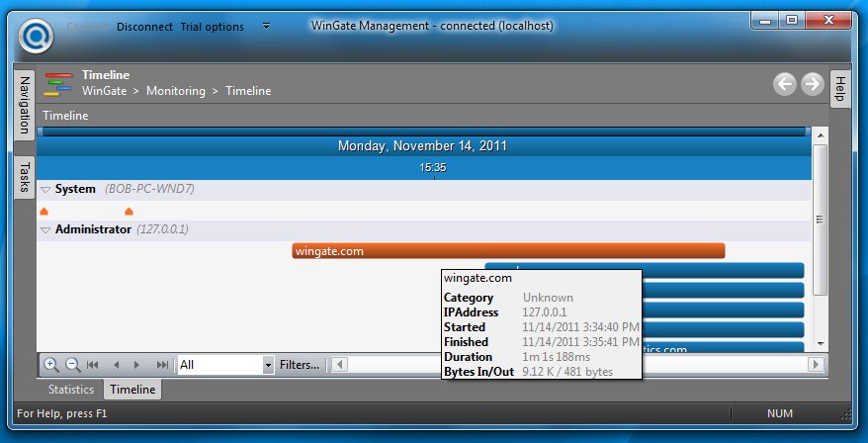
Task: Open the Navigation side tab
Action: pyautogui.click(x=25, y=108)
